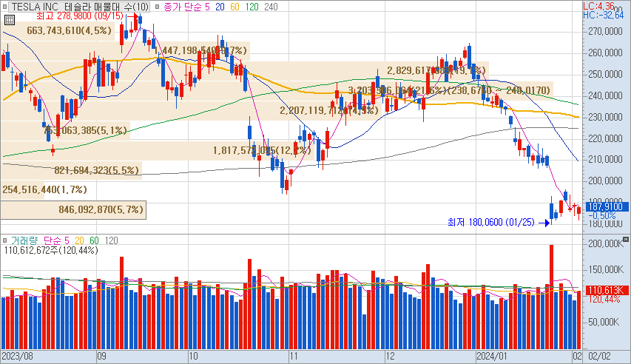Click volume profile bar starting 1,817,57
This screenshot has width=631, height=364.
click(x=158, y=151)
